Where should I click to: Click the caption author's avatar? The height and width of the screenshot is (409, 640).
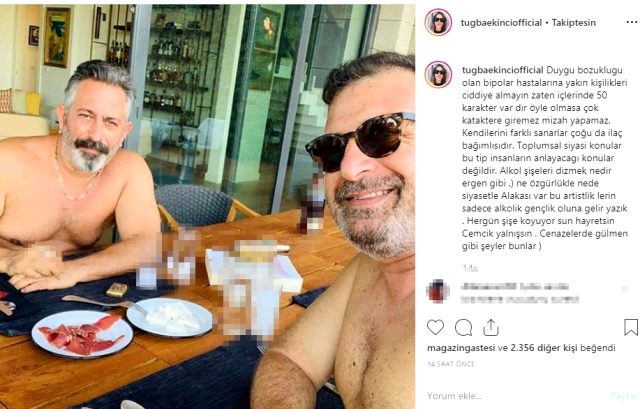click(x=438, y=75)
